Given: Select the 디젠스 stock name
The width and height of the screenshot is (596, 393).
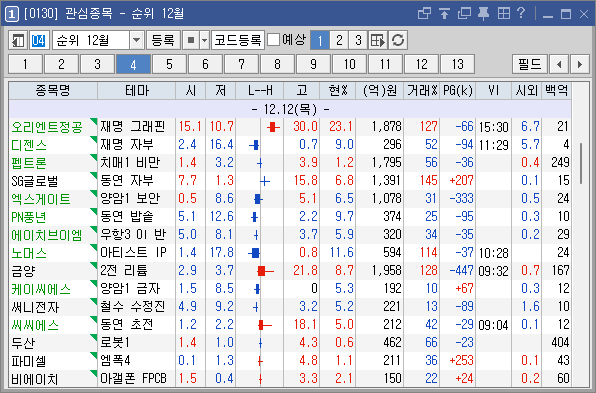Looking at the screenshot, I should click(x=29, y=145).
